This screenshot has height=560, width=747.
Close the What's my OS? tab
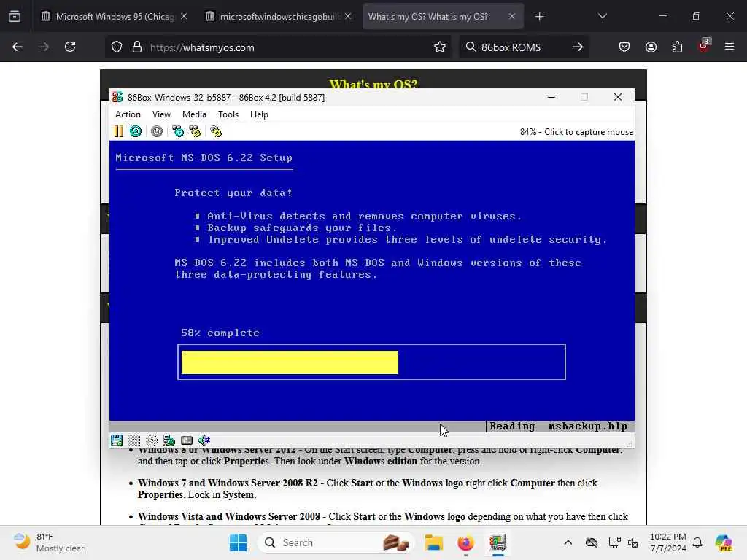pos(511,16)
